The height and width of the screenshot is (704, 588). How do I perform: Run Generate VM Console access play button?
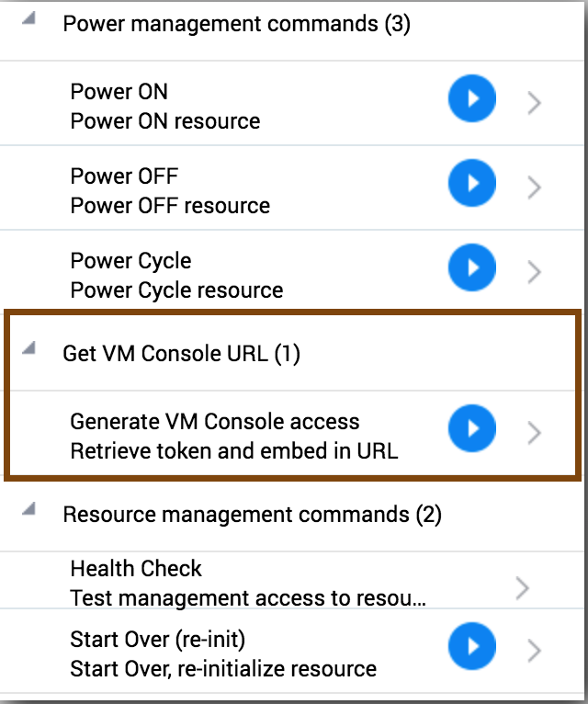471,429
